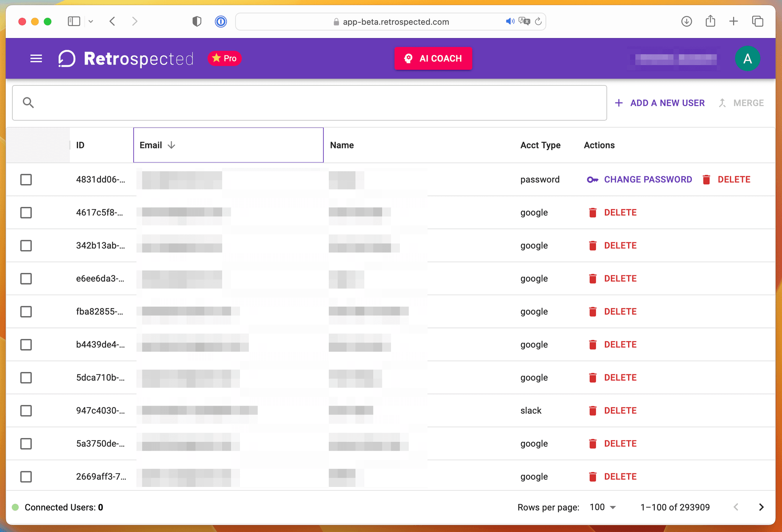This screenshot has width=782, height=532.
Task: Open the Pro star badge
Action: (x=225, y=58)
